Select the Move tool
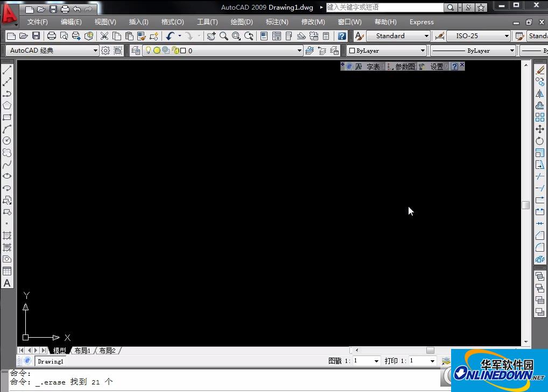Viewport: 548px width, 392px height. [x=540, y=129]
